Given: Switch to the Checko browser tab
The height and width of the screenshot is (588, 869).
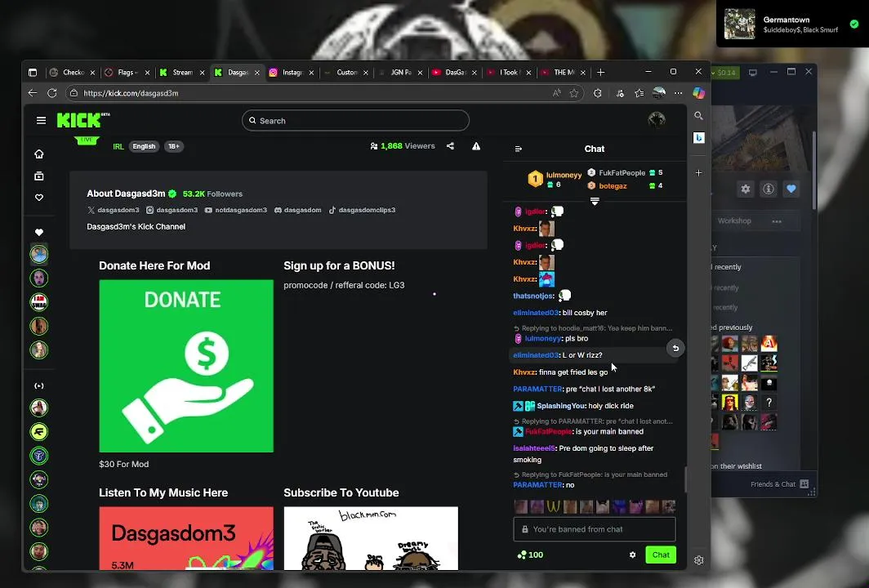Looking at the screenshot, I should tap(72, 73).
